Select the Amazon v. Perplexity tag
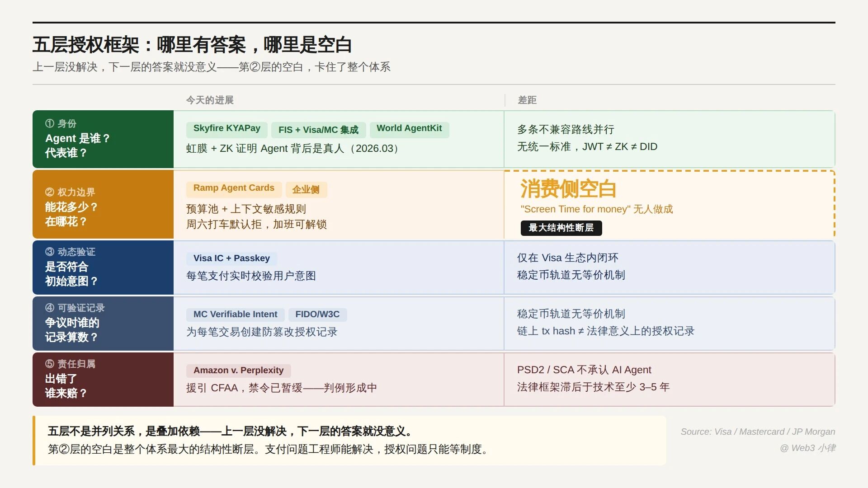Image resolution: width=868 pixels, height=488 pixels. click(x=238, y=371)
